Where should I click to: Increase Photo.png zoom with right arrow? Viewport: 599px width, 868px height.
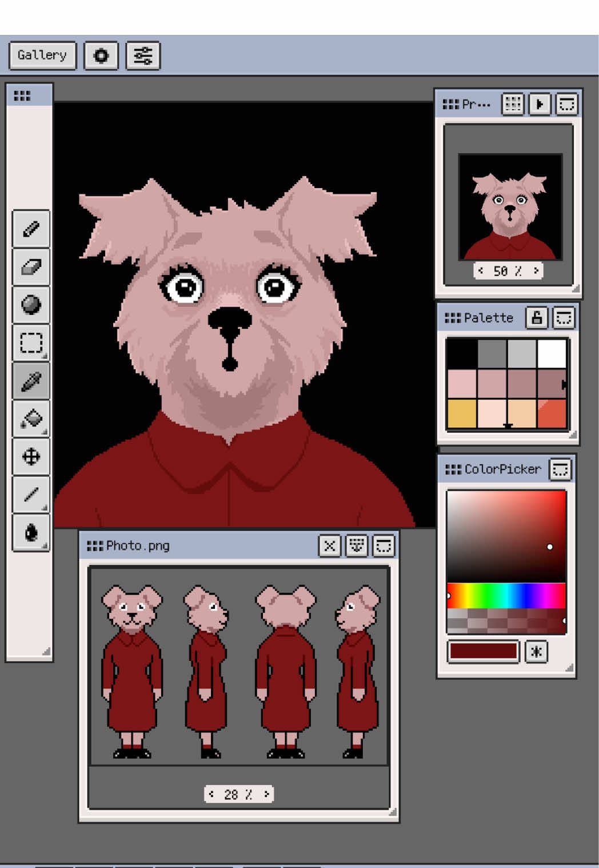pos(266,794)
